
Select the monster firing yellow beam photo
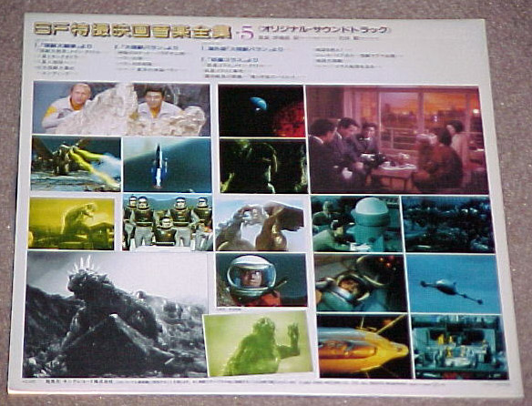pos(76,164)
